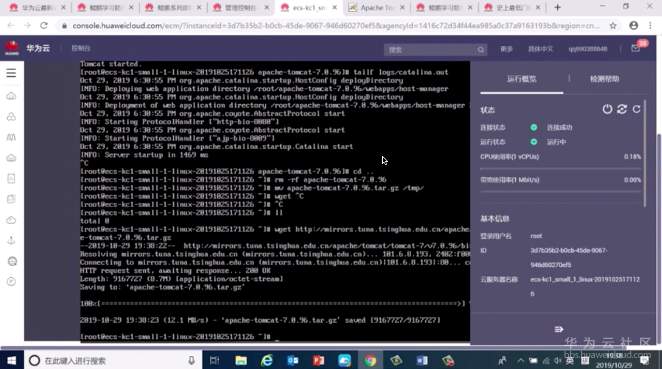This screenshot has width=662, height=369.
Task: Click the login user value 'root'
Action: pos(536,236)
